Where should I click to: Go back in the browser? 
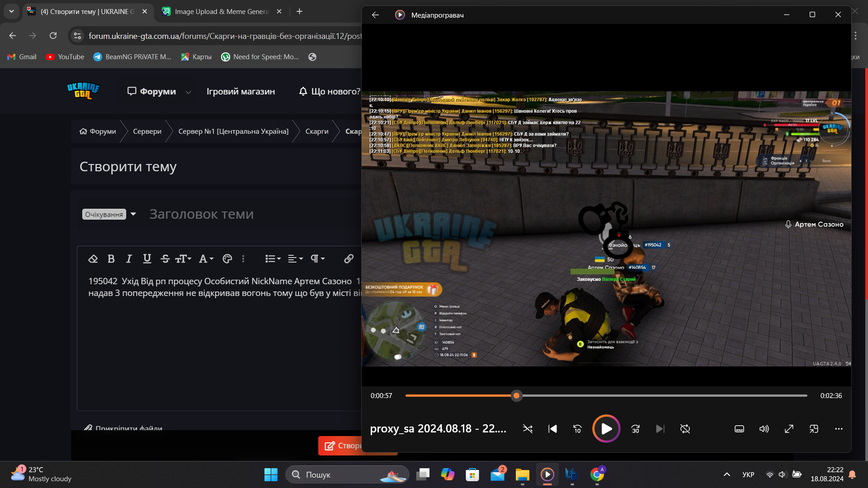pos(12,36)
